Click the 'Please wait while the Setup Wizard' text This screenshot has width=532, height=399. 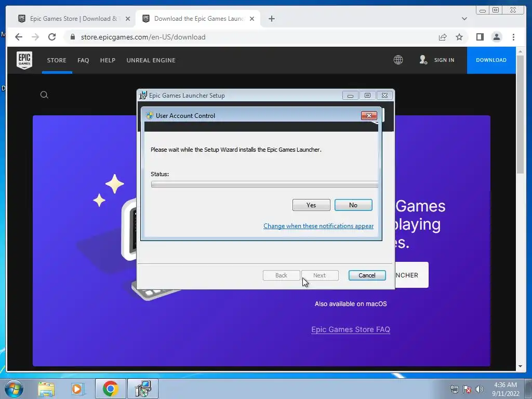coord(236,150)
